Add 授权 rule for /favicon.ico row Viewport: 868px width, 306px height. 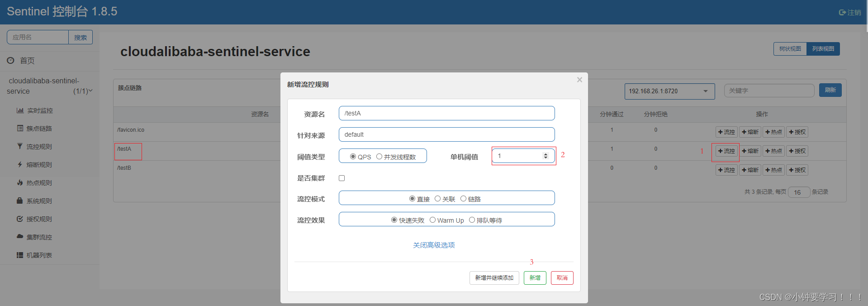pos(797,132)
